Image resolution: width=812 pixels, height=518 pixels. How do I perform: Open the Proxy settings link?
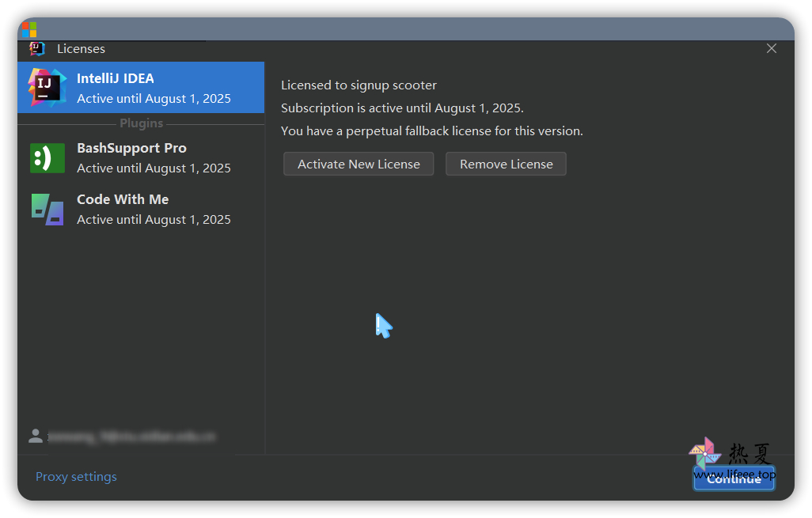tap(76, 477)
